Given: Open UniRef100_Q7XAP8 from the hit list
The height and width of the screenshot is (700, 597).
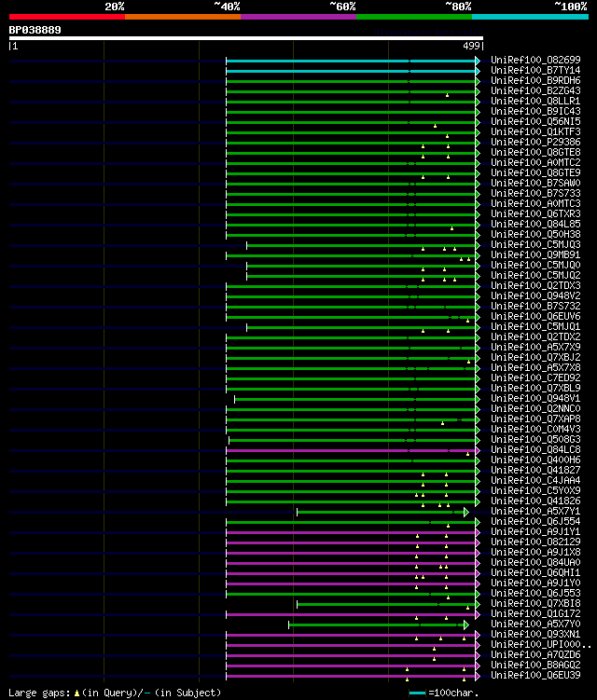Looking at the screenshot, I should pyautogui.click(x=535, y=419).
